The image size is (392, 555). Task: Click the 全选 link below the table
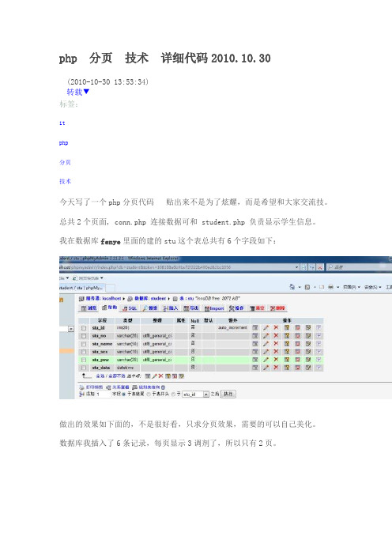[100, 376]
